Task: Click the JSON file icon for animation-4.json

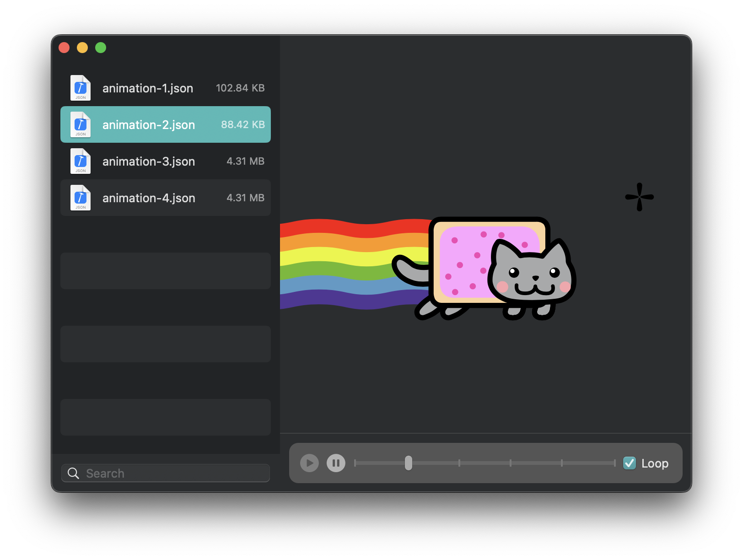Action: click(81, 198)
